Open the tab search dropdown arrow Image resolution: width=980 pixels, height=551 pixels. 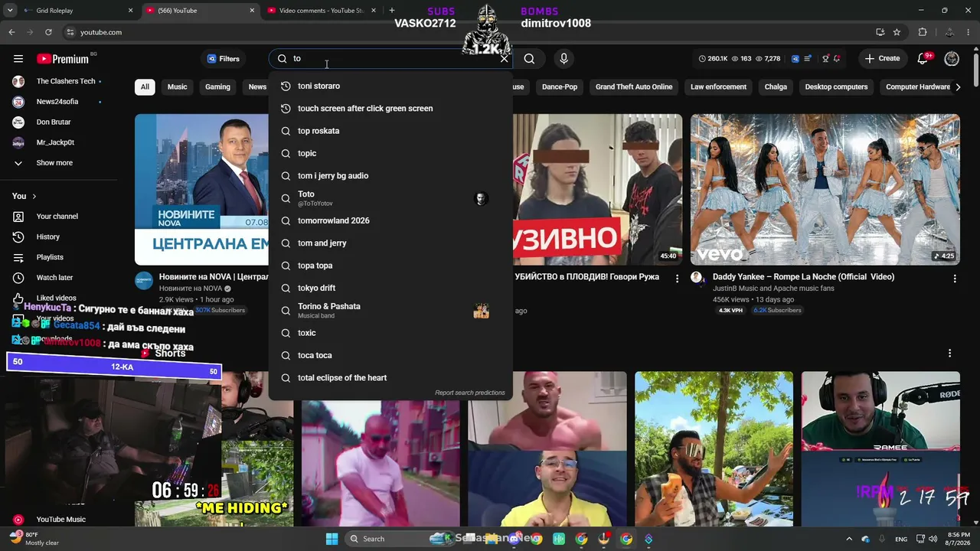coord(9,11)
